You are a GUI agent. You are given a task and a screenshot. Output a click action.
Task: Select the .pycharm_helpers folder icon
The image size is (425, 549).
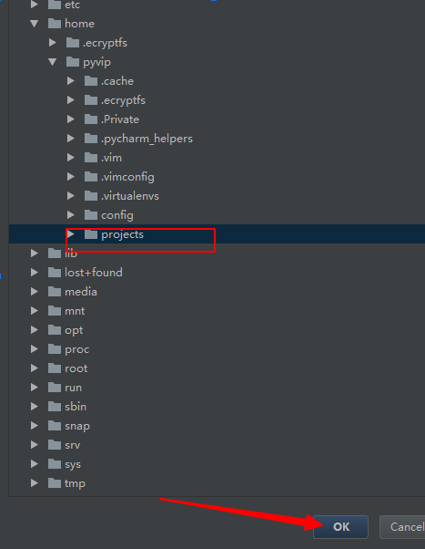click(x=91, y=138)
